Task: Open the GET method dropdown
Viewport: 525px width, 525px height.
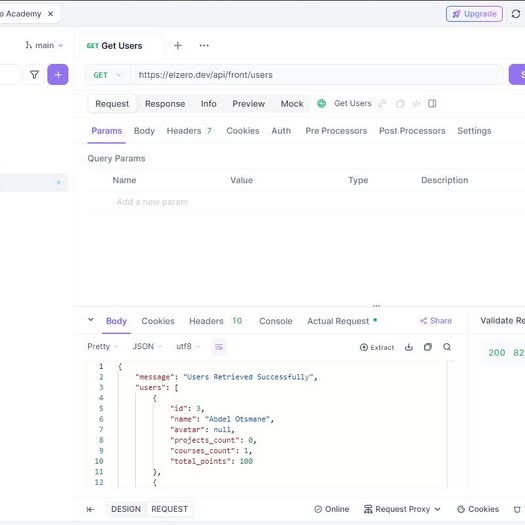Action: pyautogui.click(x=106, y=75)
